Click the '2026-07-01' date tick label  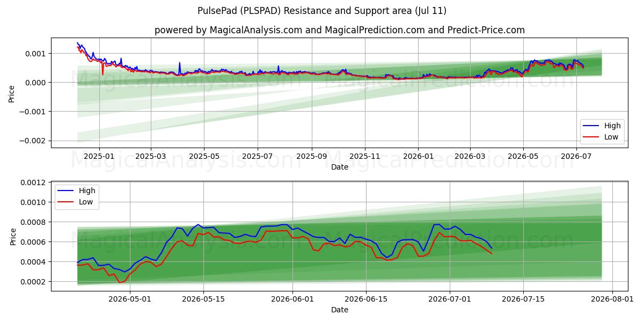tap(450, 299)
